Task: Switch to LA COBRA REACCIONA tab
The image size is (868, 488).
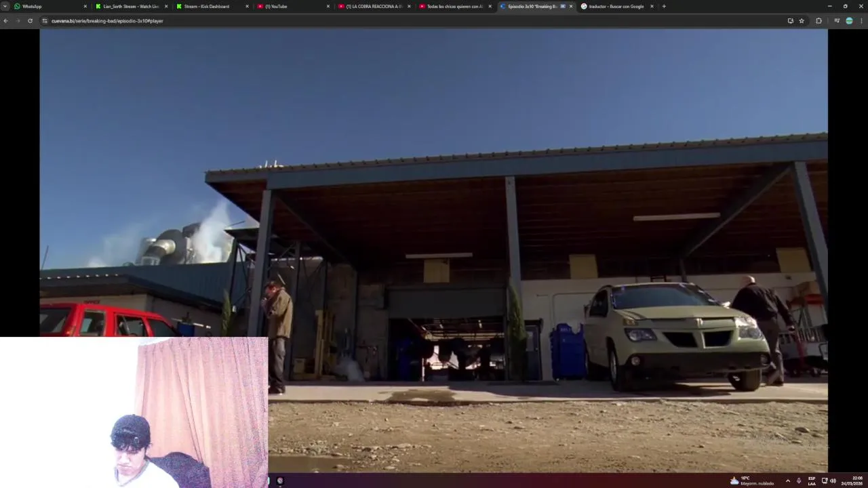Action: 374,6
